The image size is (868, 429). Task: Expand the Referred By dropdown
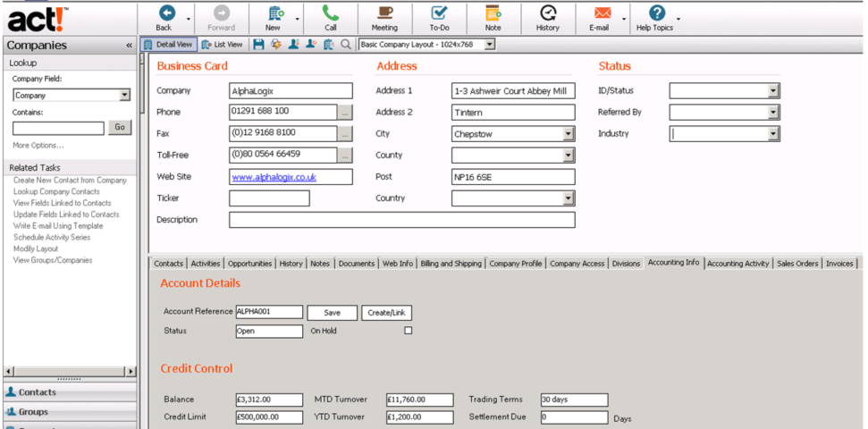[x=774, y=113]
